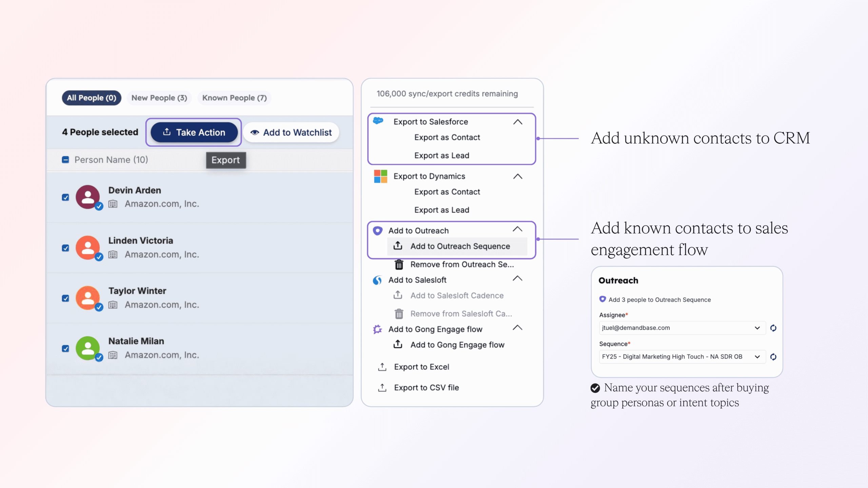868x488 pixels.
Task: Choose Export to CSV file
Action: point(426,388)
